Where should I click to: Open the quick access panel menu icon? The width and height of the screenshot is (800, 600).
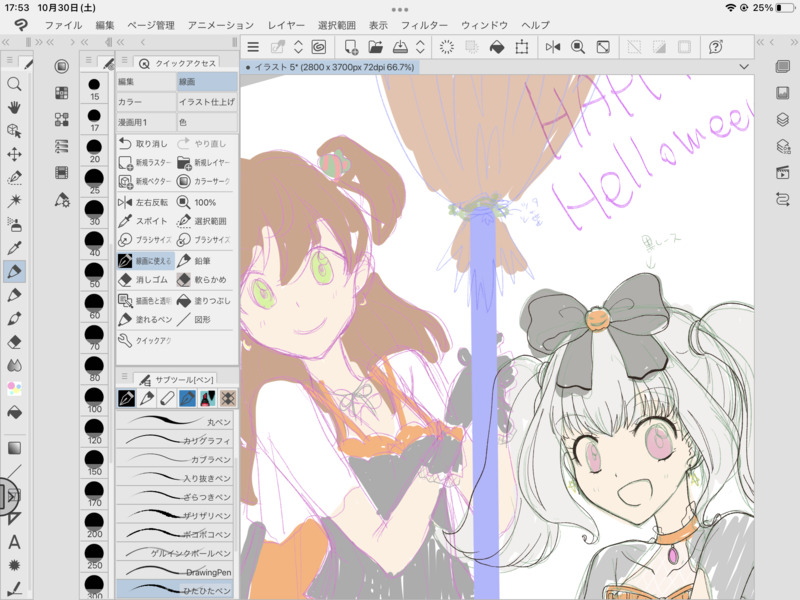tap(124, 61)
